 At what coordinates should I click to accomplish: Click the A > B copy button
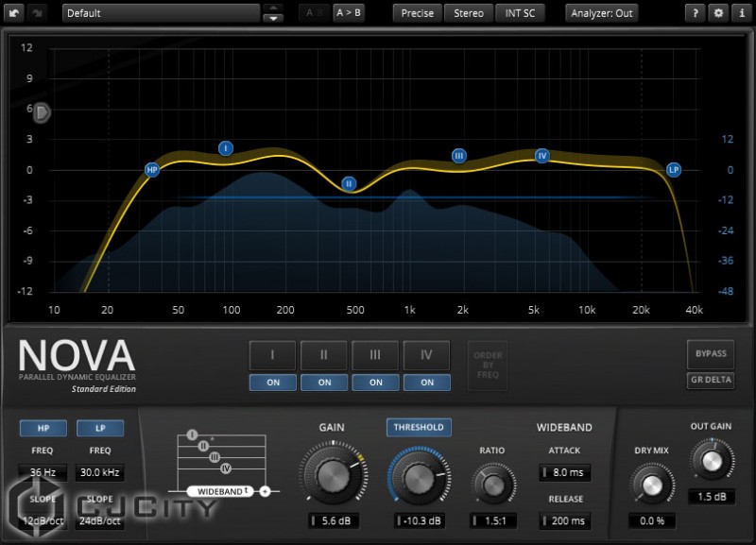(349, 13)
